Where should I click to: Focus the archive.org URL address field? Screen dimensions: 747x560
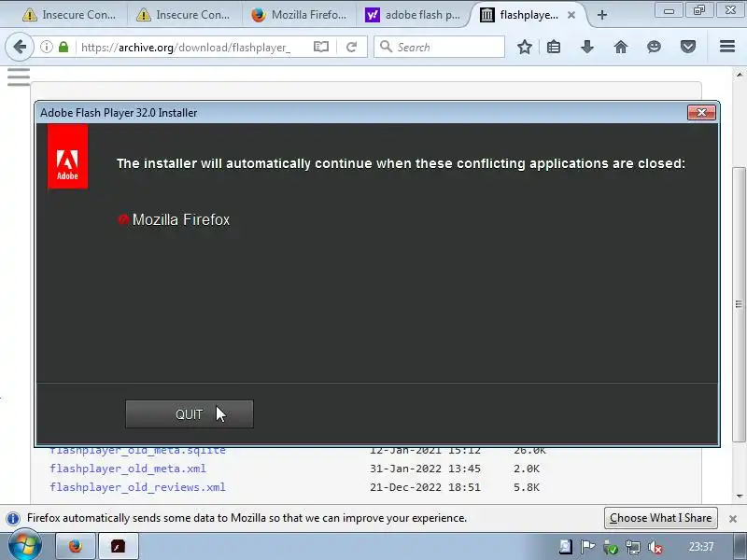pos(186,48)
